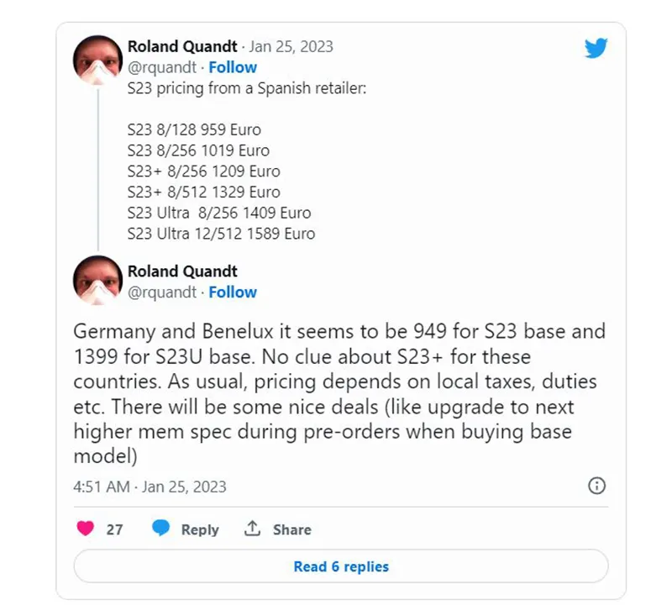Click the @rquandt handle in the first tweet
This screenshot has width=672, height=616.
pyautogui.click(x=161, y=67)
